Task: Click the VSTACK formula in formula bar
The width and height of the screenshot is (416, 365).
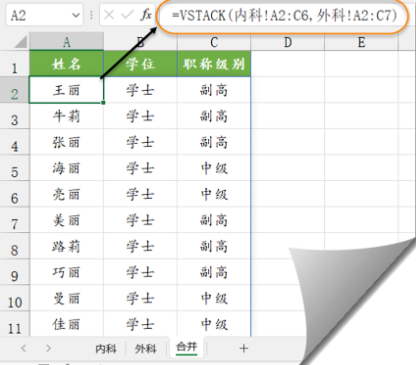Action: point(284,15)
